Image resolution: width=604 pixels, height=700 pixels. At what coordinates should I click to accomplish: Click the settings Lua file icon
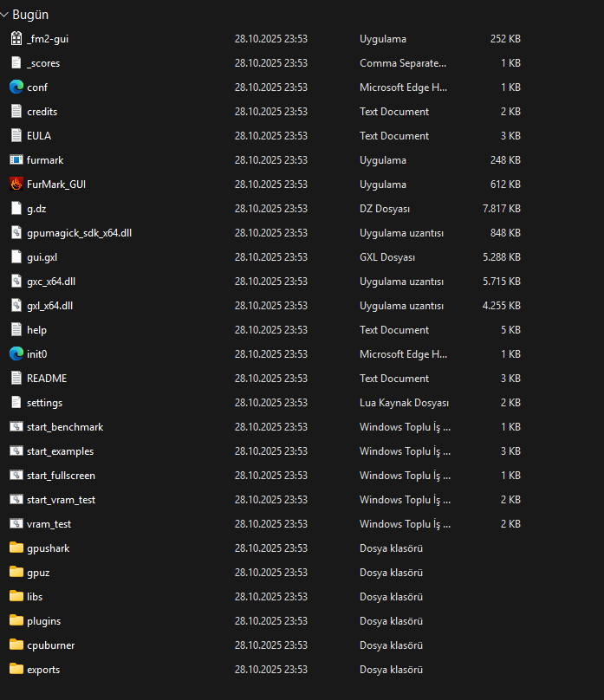point(16,402)
